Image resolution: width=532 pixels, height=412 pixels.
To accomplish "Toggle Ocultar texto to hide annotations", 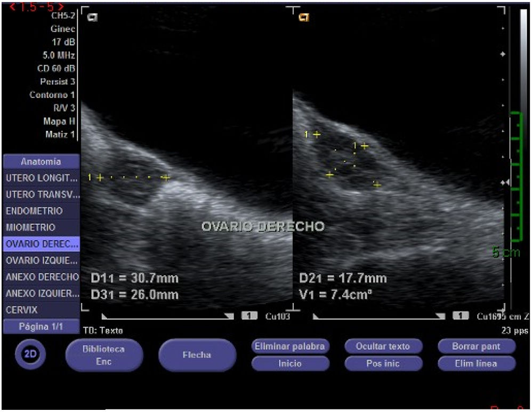I will tap(383, 346).
